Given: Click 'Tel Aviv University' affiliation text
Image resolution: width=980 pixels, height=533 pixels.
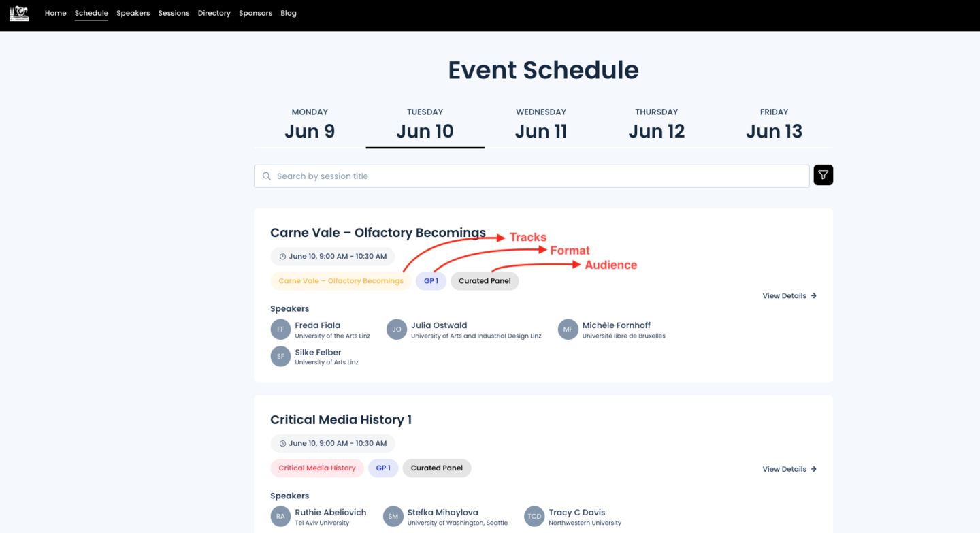Looking at the screenshot, I should click(322, 523).
